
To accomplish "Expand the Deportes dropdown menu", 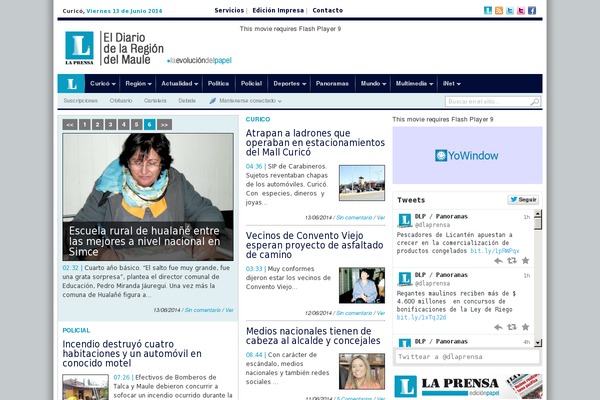I will [289, 83].
